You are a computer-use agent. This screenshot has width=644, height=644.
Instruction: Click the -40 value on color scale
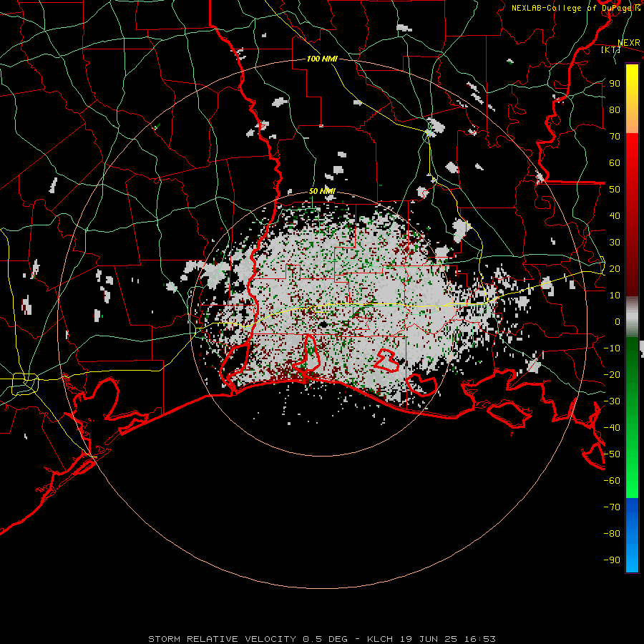(612, 428)
